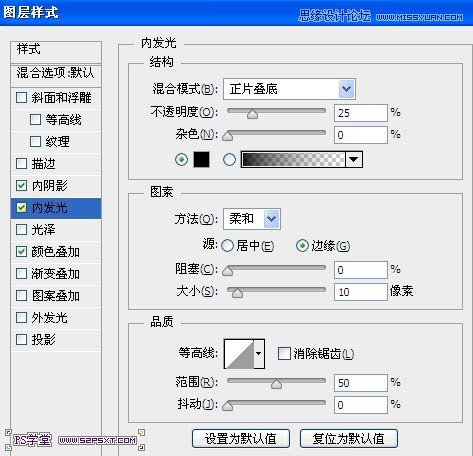Open the 等高线 contour picker arrow

point(259,354)
